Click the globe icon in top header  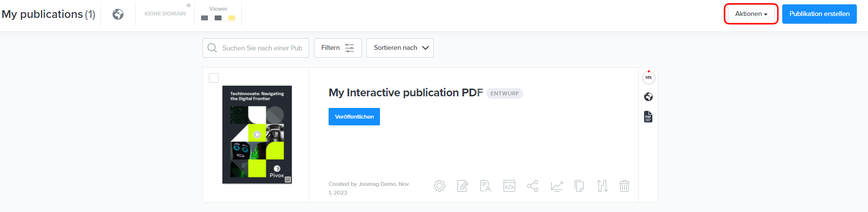coord(118,14)
